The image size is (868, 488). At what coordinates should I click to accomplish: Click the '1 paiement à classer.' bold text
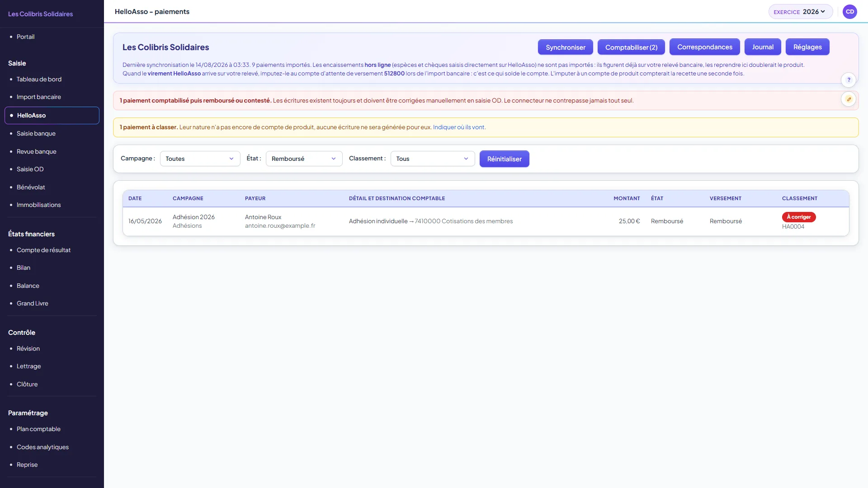[x=149, y=127]
